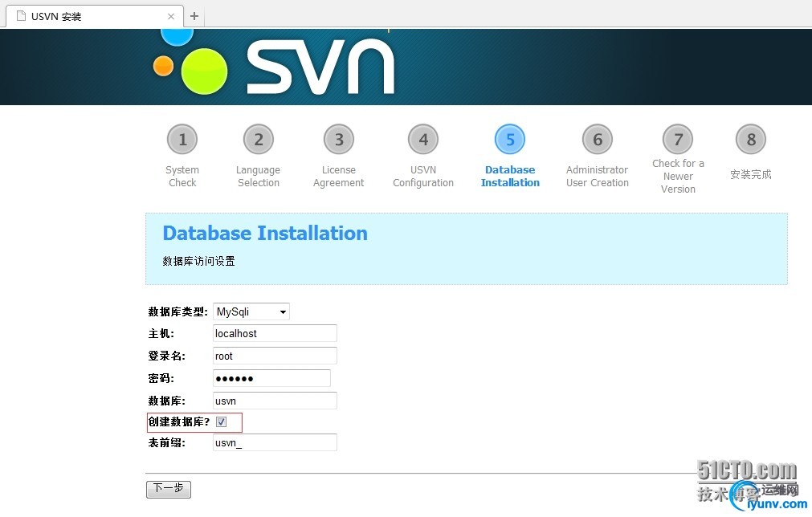Click the Check for a Newer Version label
The width and height of the screenshot is (812, 517).
click(x=678, y=177)
